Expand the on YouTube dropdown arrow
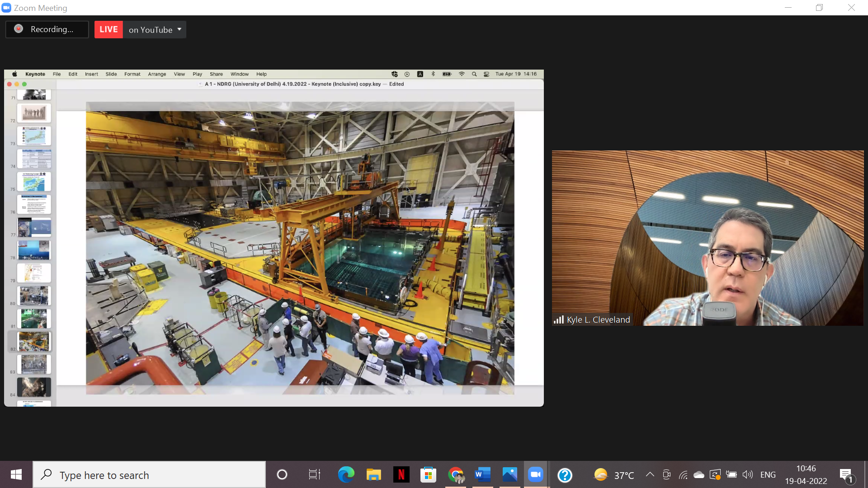The height and width of the screenshot is (488, 868). pyautogui.click(x=179, y=29)
